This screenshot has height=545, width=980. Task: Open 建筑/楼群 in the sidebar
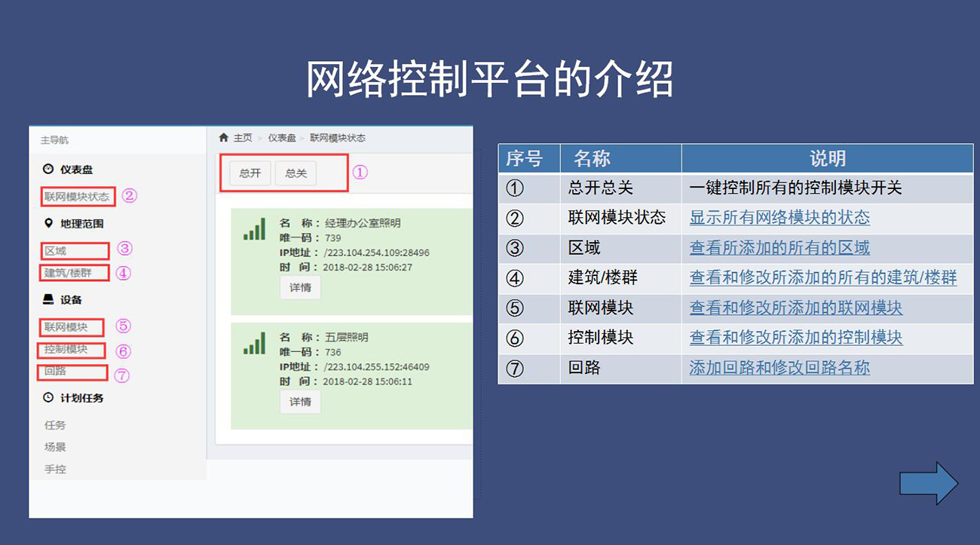[66, 272]
